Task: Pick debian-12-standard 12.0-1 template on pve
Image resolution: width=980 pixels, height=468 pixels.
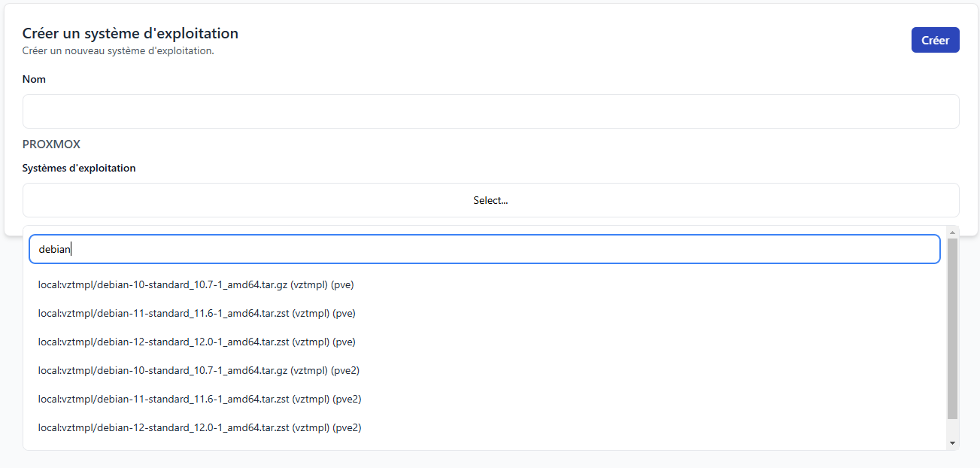Action: tap(196, 342)
